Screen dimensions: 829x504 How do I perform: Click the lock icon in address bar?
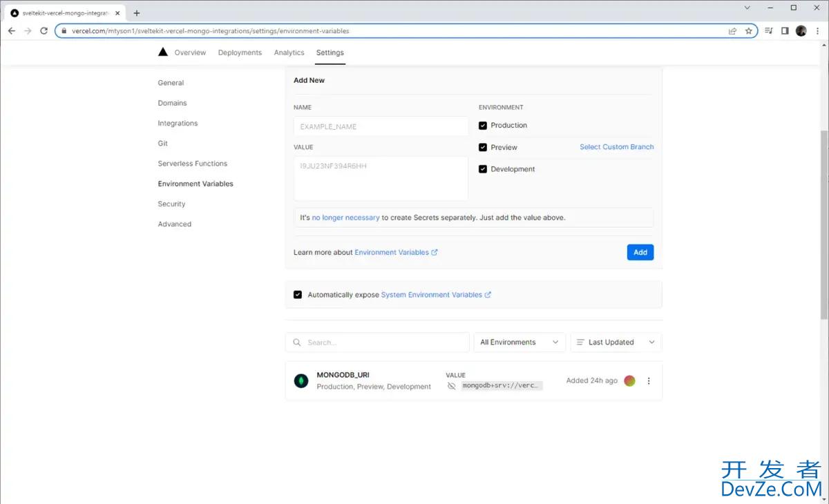click(x=64, y=31)
